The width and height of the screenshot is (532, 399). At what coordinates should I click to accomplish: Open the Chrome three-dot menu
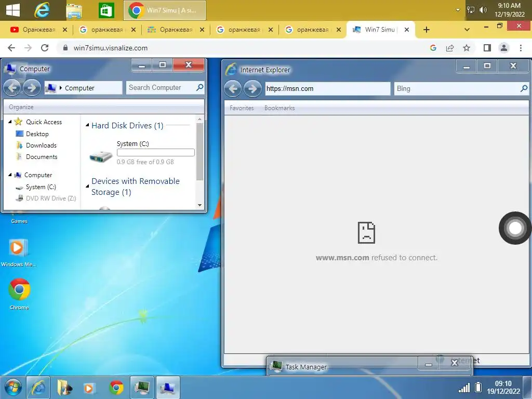(x=521, y=48)
